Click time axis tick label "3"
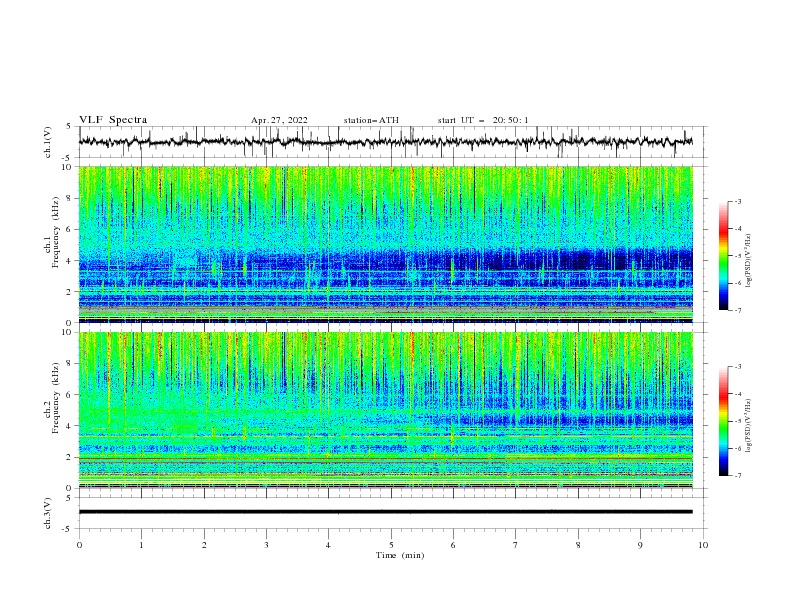The height and width of the screenshot is (612, 792). (x=266, y=545)
